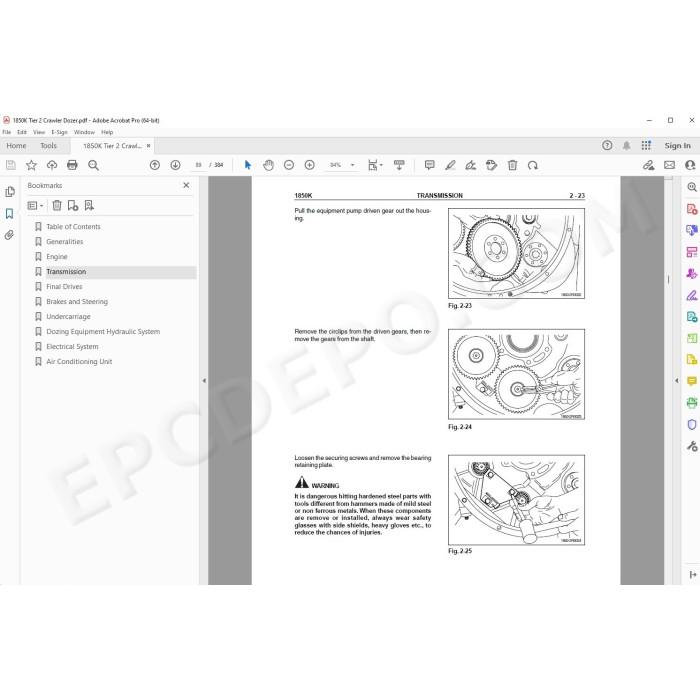Viewport: 700px width, 700px height.
Task: Open page thumbnails panel icon
Action: [9, 192]
